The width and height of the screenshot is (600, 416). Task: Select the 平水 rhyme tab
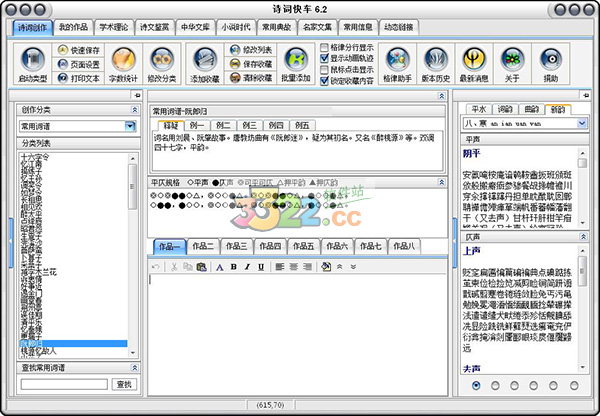point(479,109)
